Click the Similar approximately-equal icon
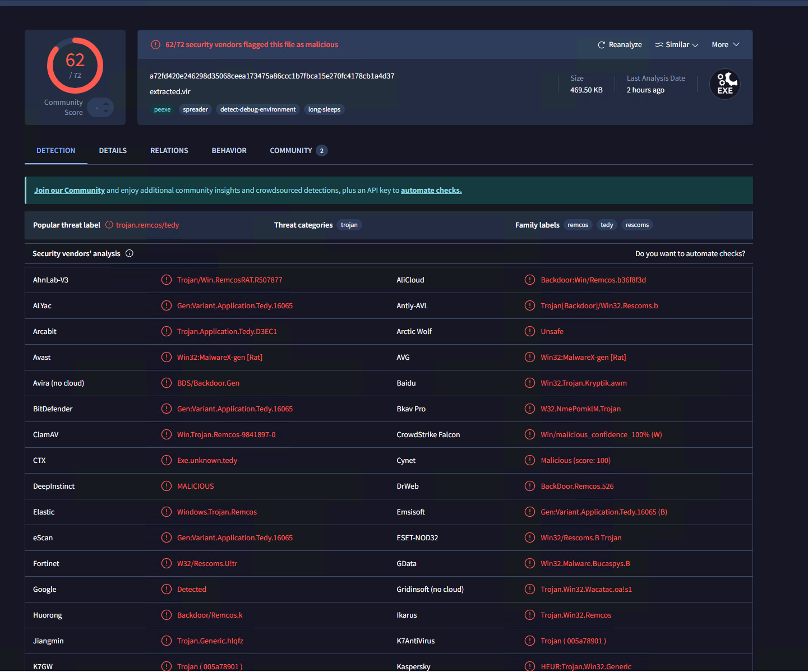 [x=659, y=45]
